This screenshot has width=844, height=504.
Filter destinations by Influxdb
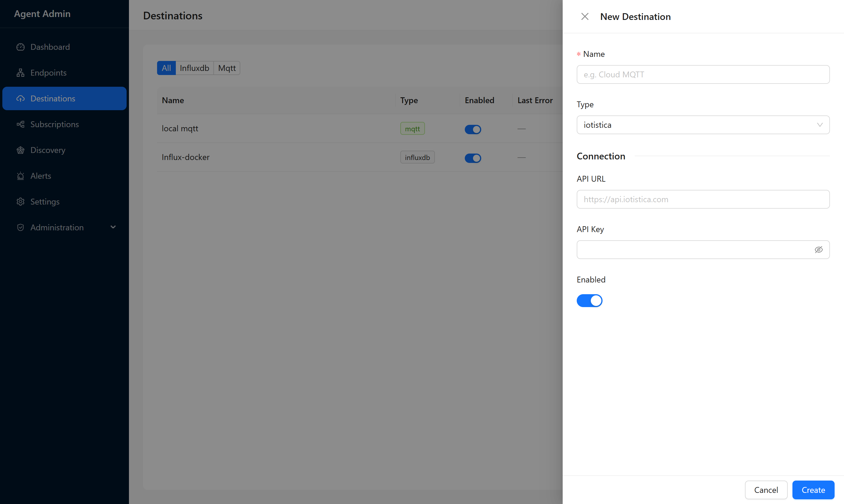(195, 68)
